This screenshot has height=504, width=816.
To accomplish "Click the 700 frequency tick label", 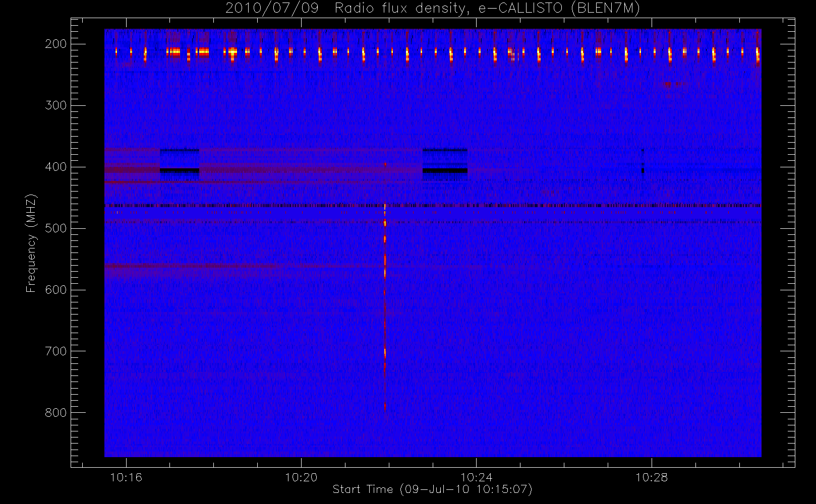I will 56,351.
